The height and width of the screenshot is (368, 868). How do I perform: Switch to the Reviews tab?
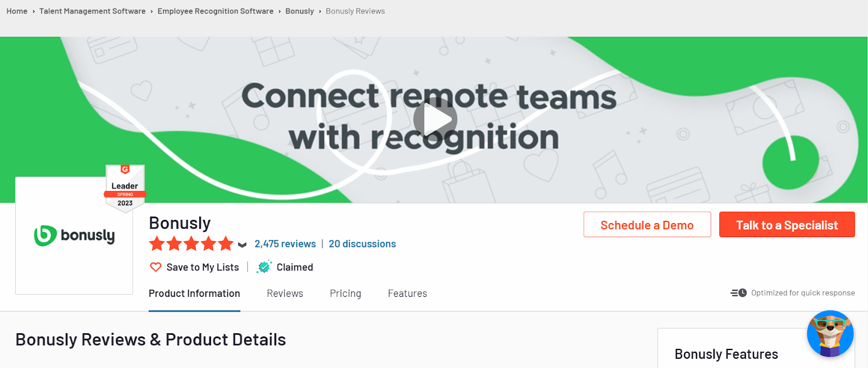[284, 293]
